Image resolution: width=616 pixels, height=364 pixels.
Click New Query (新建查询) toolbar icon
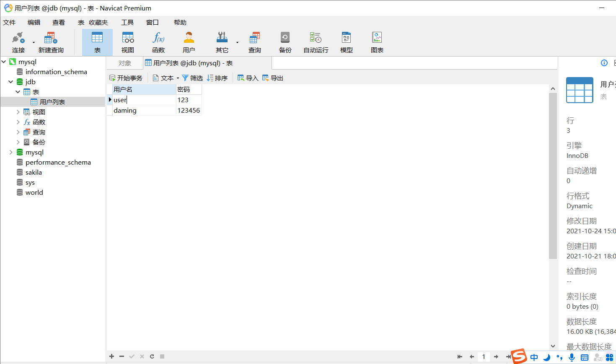click(51, 42)
